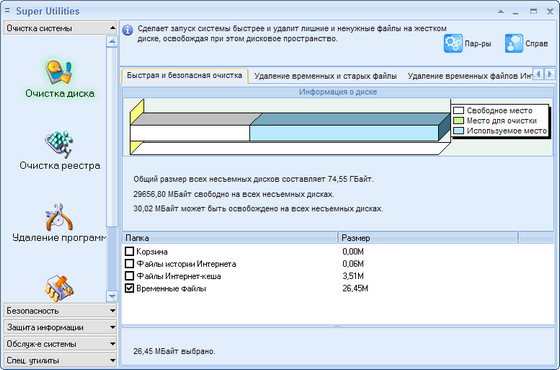Image resolution: width=560 pixels, height=370 pixels.
Task: Click the Информация о диске header
Action: pos(338,92)
